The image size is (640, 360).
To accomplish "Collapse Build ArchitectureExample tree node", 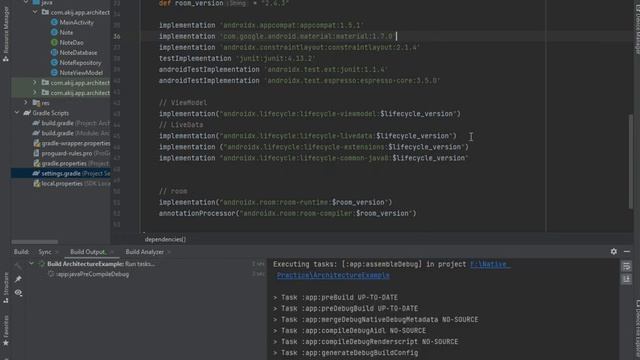I will (31, 264).
